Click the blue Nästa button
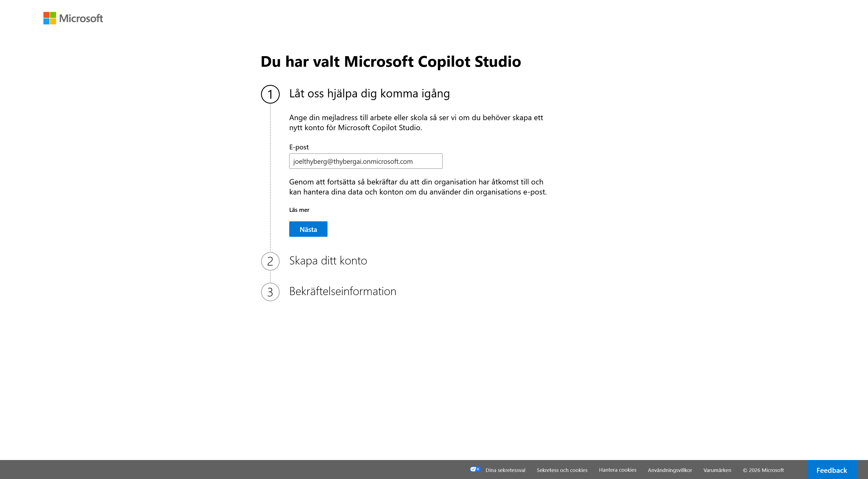 (x=308, y=229)
